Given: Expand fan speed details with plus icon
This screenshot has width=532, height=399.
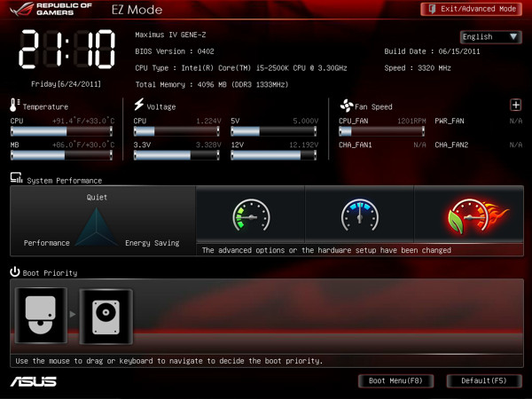Looking at the screenshot, I should tap(516, 106).
